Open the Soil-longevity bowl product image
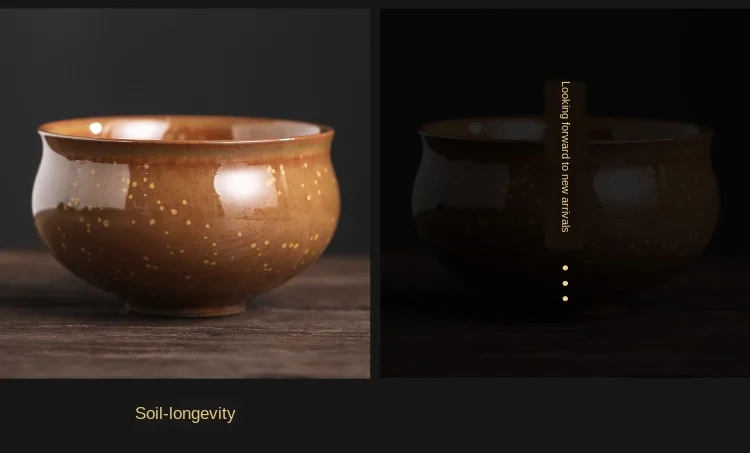The image size is (750, 453). [185, 193]
